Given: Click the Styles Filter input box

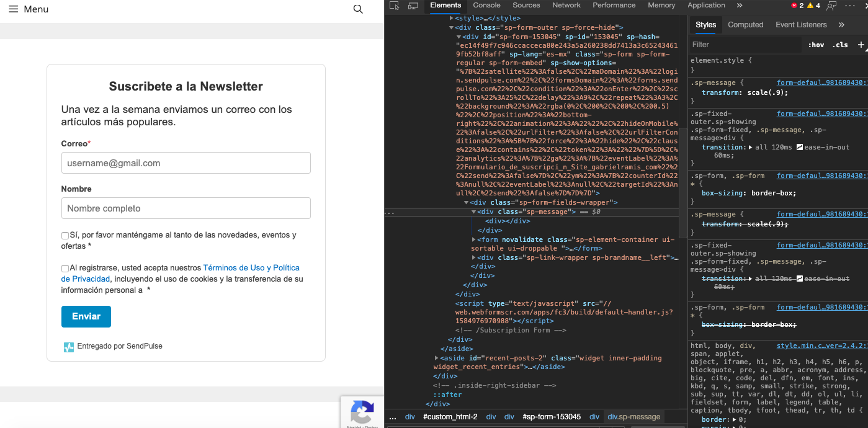Looking at the screenshot, I should [x=745, y=45].
